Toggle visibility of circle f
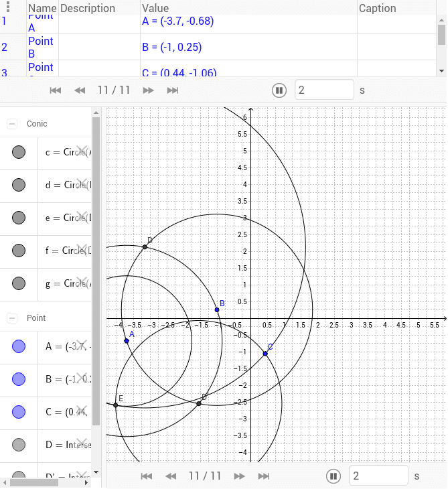This screenshot has width=448, height=489. click(19, 251)
